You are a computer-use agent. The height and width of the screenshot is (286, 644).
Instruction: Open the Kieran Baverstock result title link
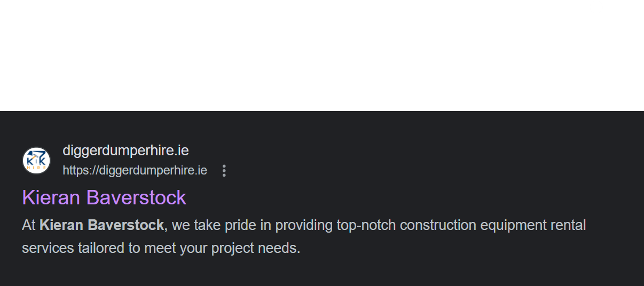point(104,197)
